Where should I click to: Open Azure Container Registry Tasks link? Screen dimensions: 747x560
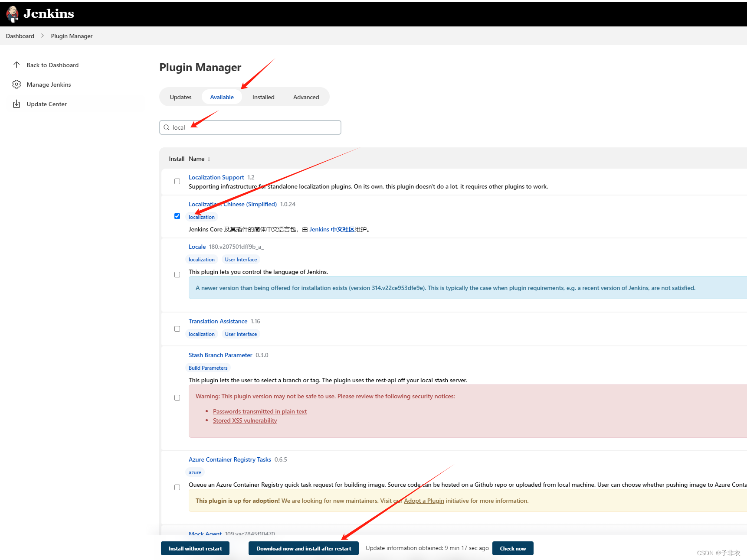pyautogui.click(x=230, y=459)
